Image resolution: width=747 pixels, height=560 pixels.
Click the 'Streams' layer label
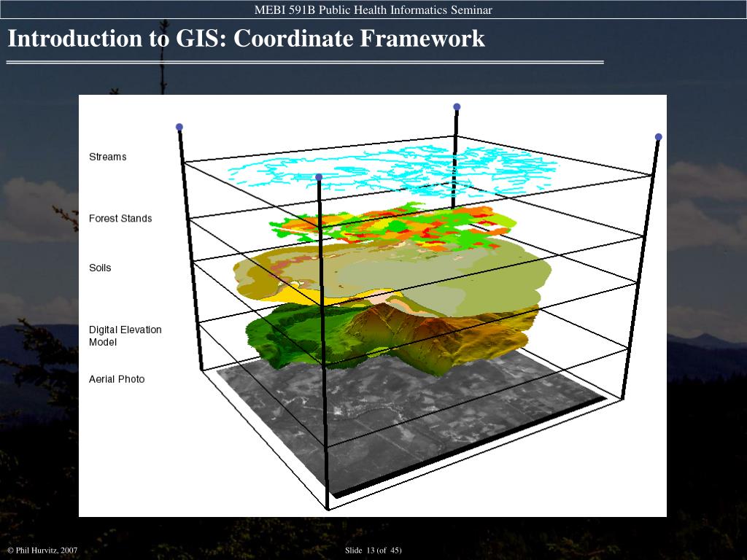[108, 157]
